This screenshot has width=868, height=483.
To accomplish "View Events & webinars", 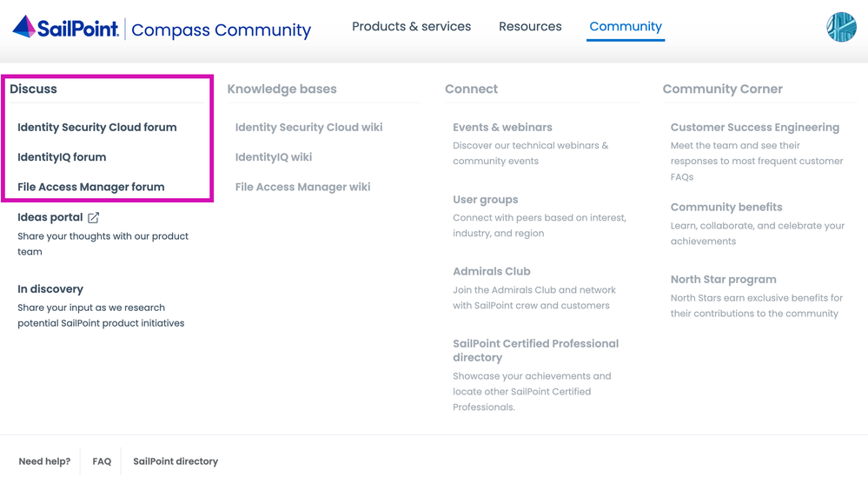I will pyautogui.click(x=502, y=128).
